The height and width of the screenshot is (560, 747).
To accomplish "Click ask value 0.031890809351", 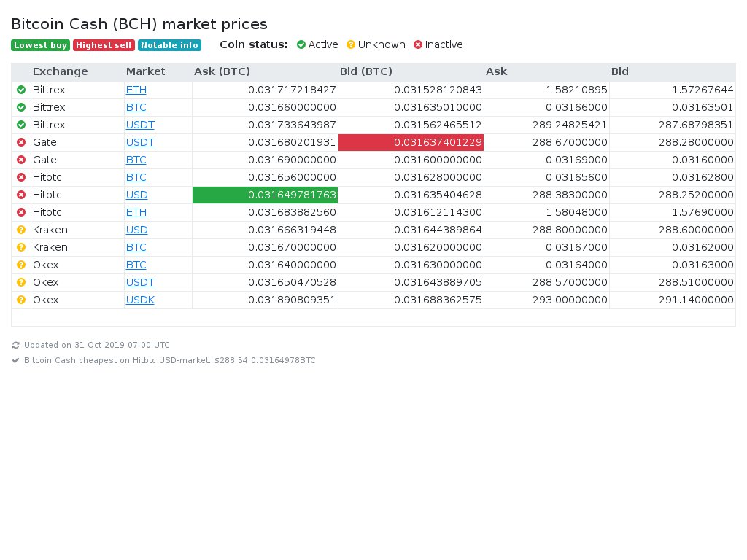I will (x=292, y=300).
